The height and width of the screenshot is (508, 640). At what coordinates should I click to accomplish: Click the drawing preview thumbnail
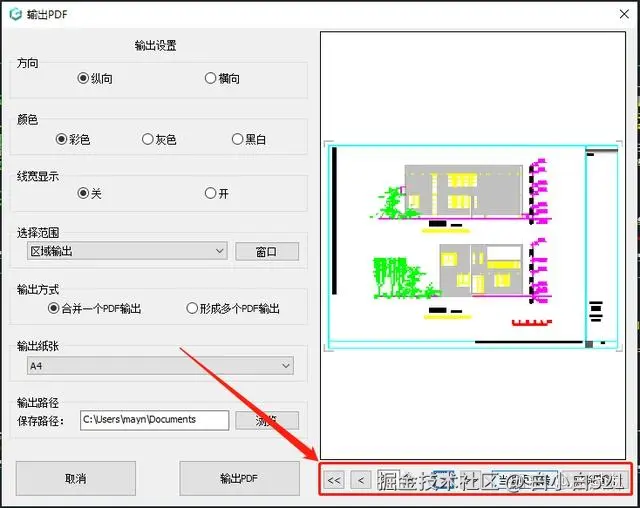pos(473,246)
